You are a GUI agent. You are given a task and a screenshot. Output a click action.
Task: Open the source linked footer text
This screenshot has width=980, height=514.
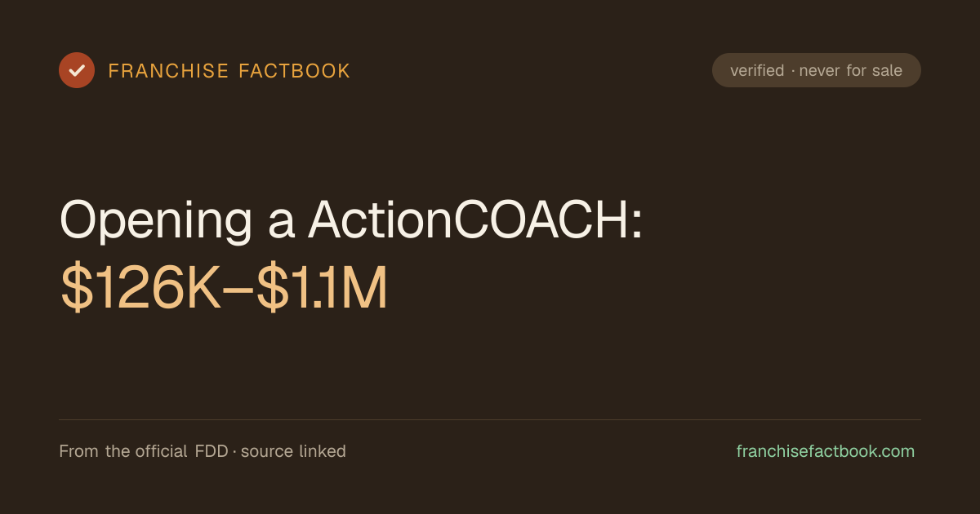click(x=293, y=451)
